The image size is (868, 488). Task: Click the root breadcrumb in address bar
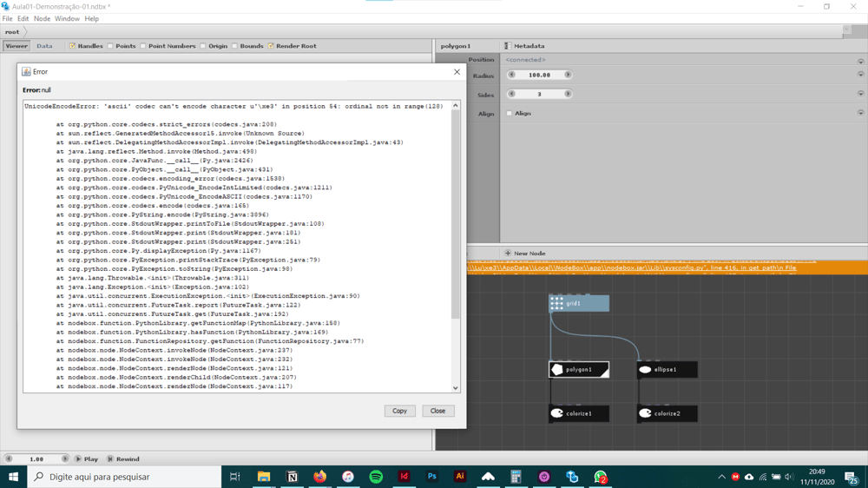coord(12,32)
